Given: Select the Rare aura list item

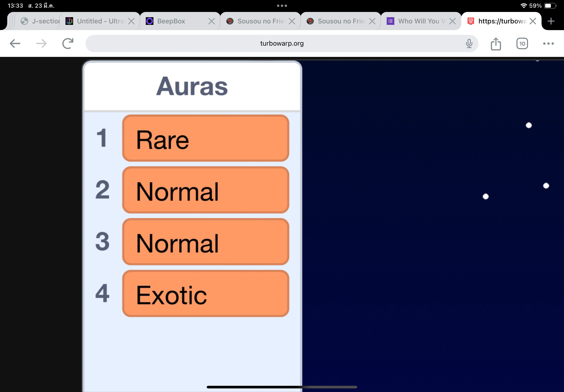Looking at the screenshot, I should coord(206,138).
